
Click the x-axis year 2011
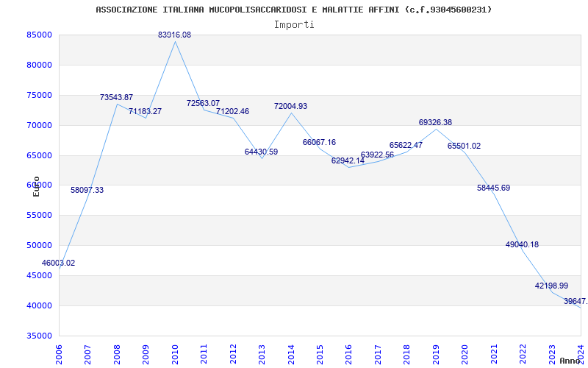point(204,354)
